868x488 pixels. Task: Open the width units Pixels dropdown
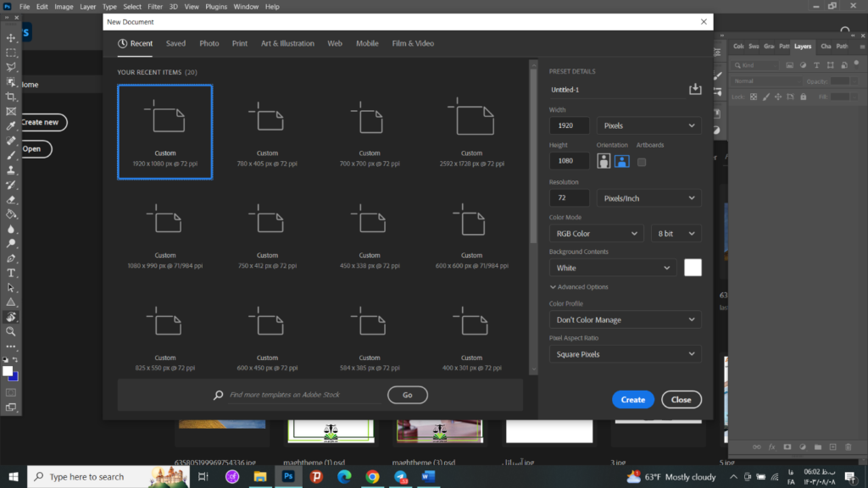point(648,125)
